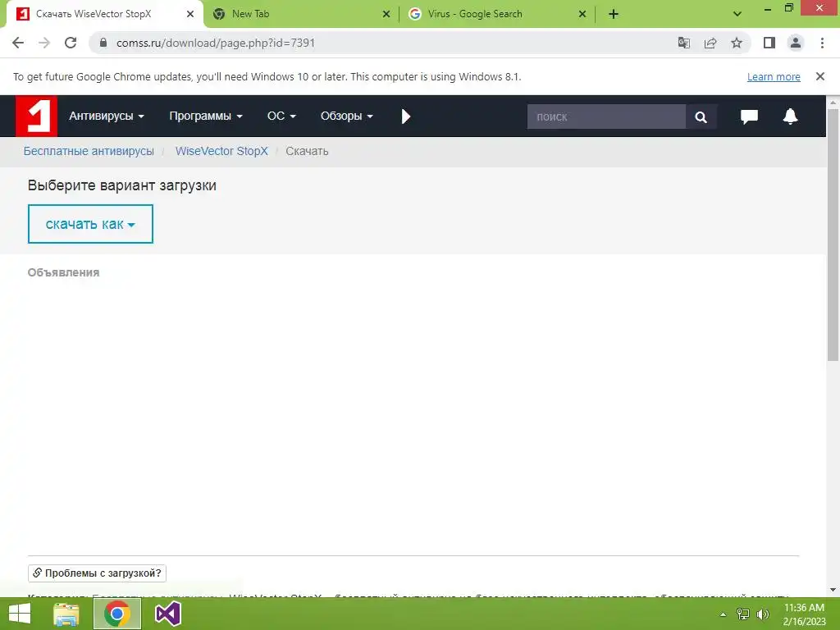Click the address bar URL

coord(216,43)
